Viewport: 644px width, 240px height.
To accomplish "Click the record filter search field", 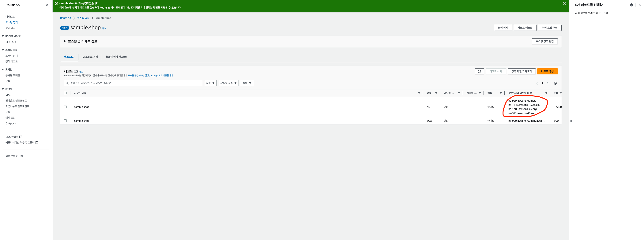I will [x=135, y=83].
